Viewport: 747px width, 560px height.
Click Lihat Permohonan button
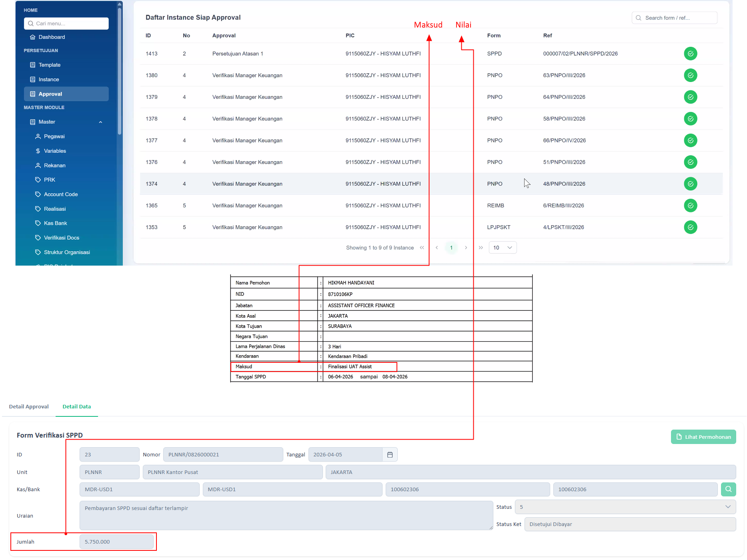703,437
